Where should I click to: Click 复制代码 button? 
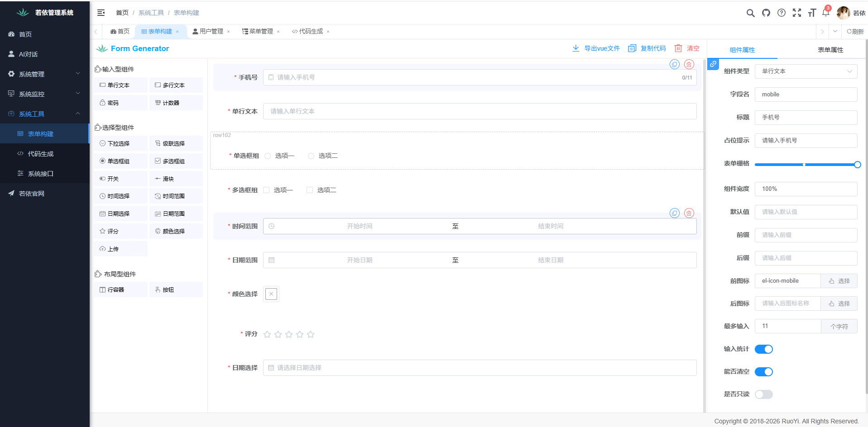pos(647,48)
